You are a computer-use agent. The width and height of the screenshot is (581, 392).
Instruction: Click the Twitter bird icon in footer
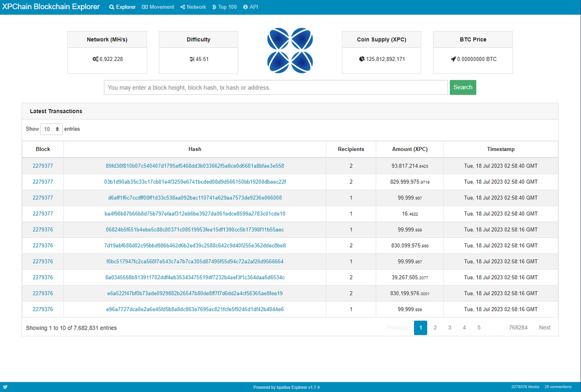click(x=6, y=387)
